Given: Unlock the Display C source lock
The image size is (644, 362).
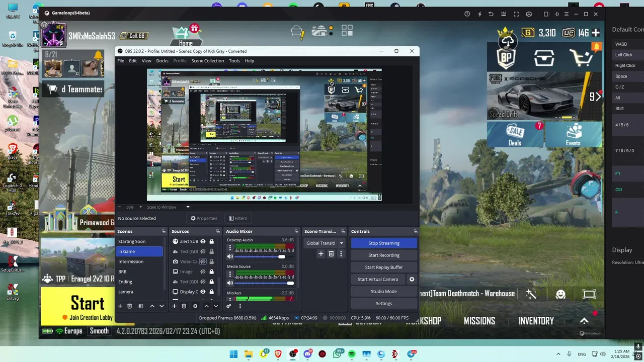Looking at the screenshot, I should point(211,292).
